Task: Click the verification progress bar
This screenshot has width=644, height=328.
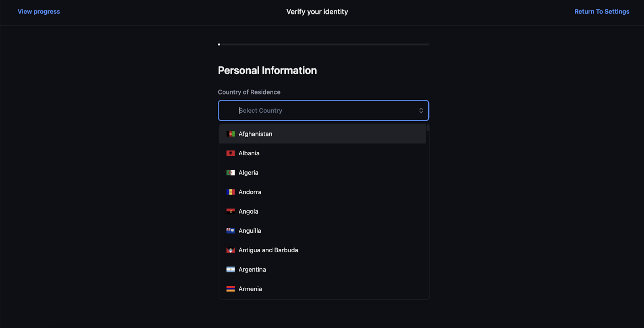Action: click(323, 44)
